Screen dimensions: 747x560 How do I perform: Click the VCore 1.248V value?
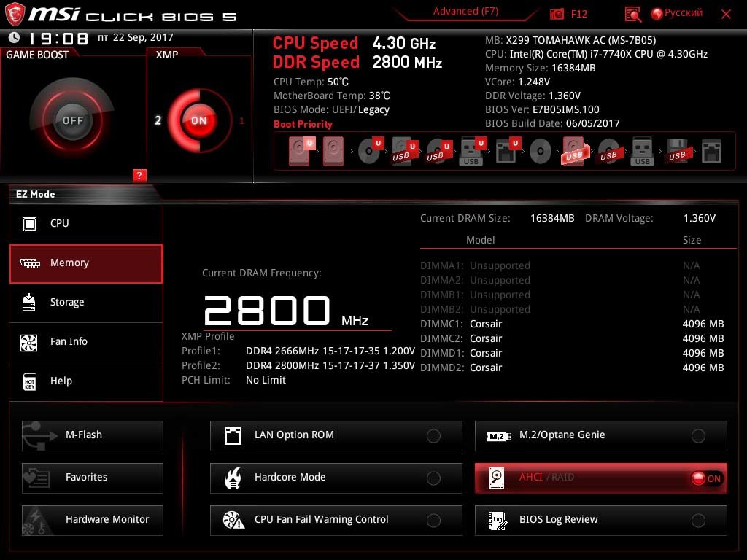[534, 82]
